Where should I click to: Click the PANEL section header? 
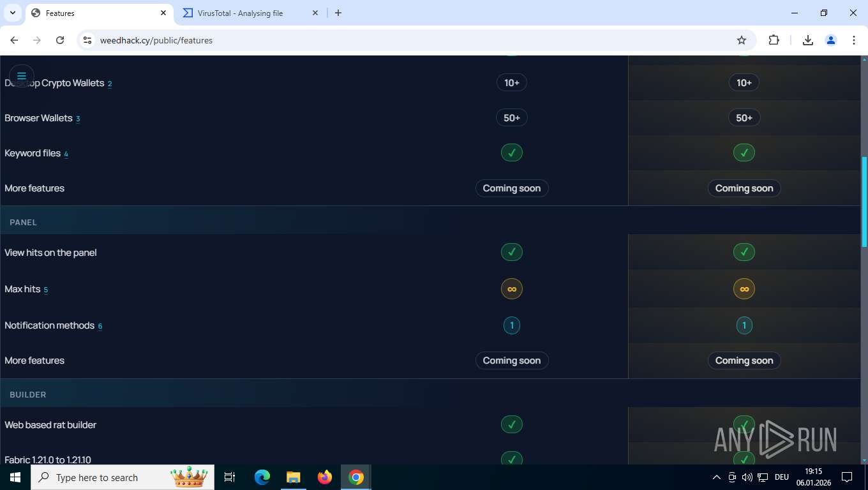(x=24, y=223)
